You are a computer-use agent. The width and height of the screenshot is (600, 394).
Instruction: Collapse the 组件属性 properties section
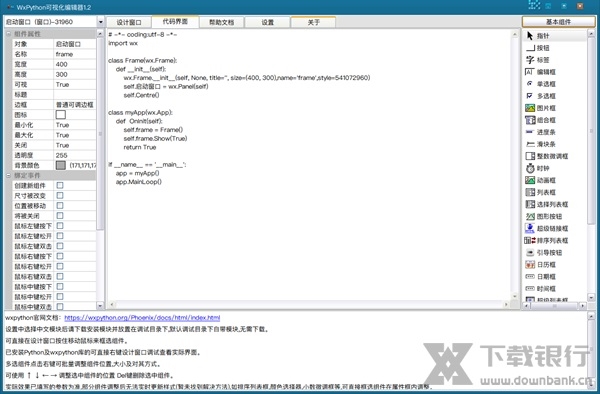click(x=8, y=34)
